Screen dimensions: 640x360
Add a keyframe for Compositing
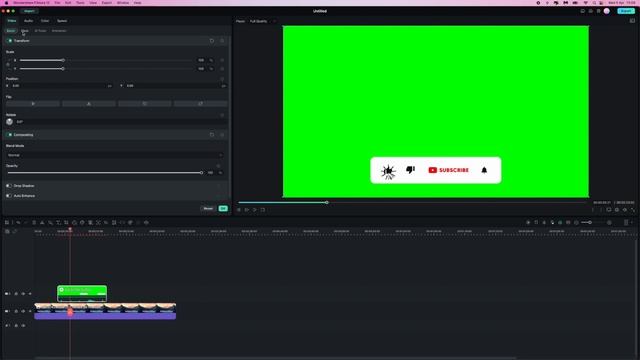[222, 135]
